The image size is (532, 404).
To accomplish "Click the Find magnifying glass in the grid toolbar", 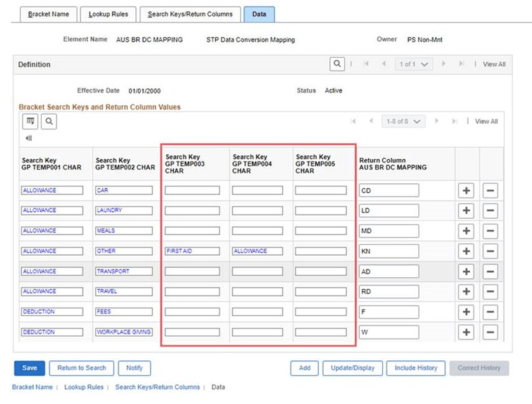I will pyautogui.click(x=49, y=121).
